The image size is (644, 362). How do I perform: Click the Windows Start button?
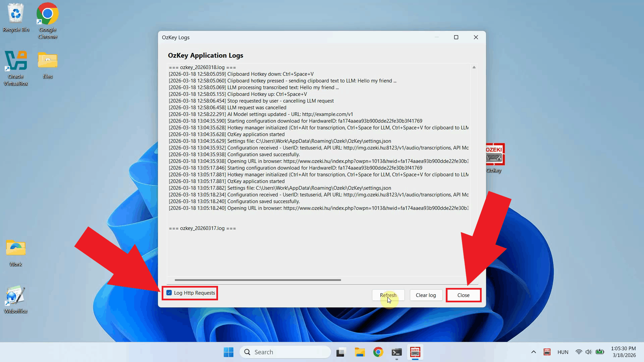[x=228, y=352]
